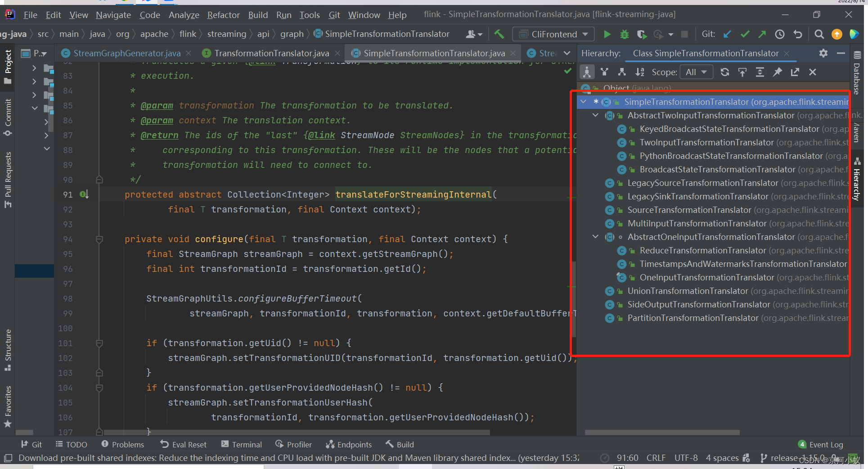Open the Problems tool window
Image resolution: width=868 pixels, height=469 pixels.
(x=122, y=444)
